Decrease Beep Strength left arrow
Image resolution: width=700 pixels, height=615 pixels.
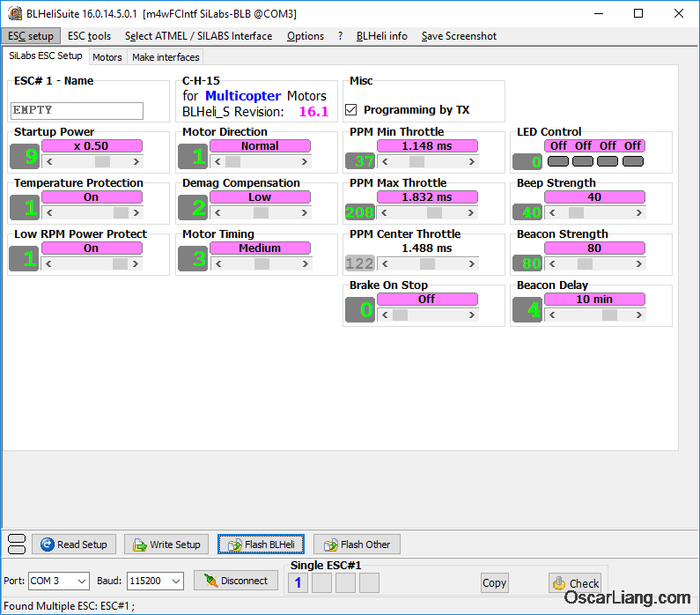click(x=552, y=213)
